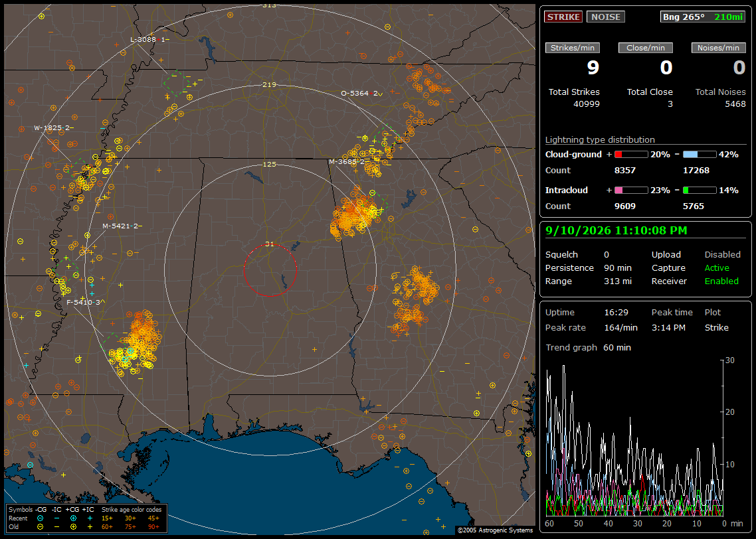Viewport: 756px width, 539px height.
Task: Toggle the NOISE indicator button
Action: pyautogui.click(x=606, y=17)
